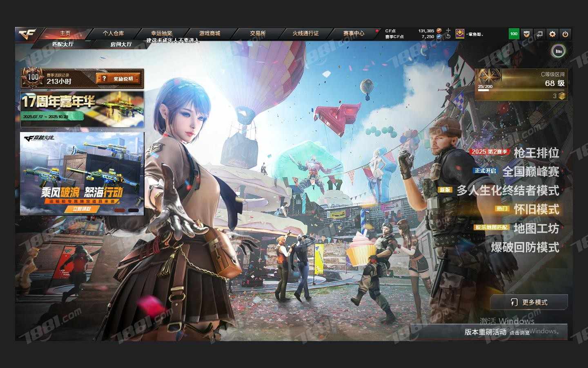Open the 个人仓库 inventory tab

113,34
